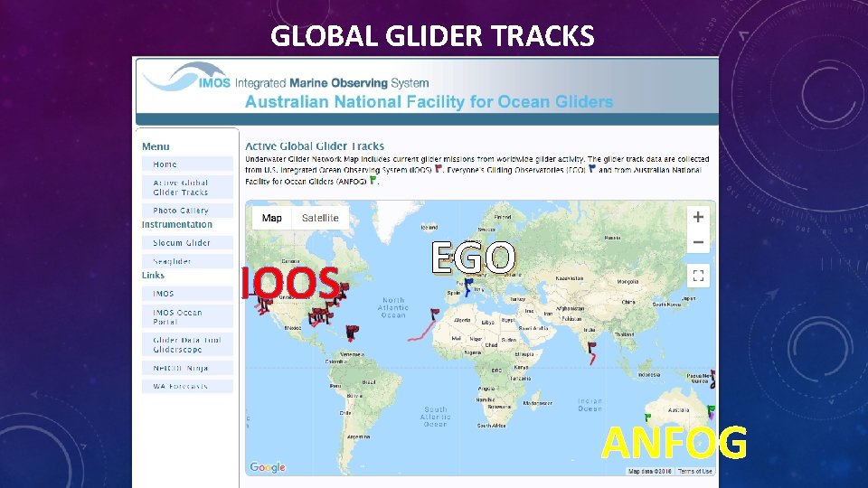The image size is (868, 488).
Task: Click the South Atlantic Ocean map label
Action: (435, 417)
